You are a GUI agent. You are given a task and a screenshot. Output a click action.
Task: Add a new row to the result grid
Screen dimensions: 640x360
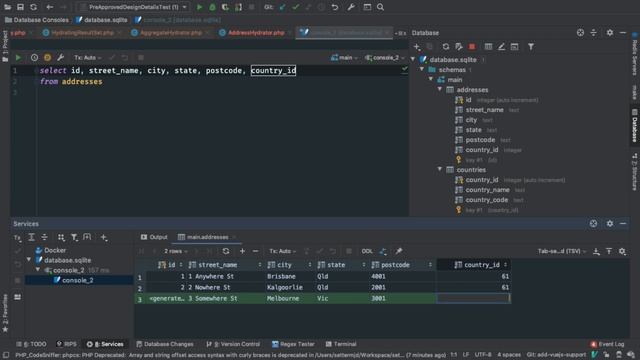click(242, 251)
